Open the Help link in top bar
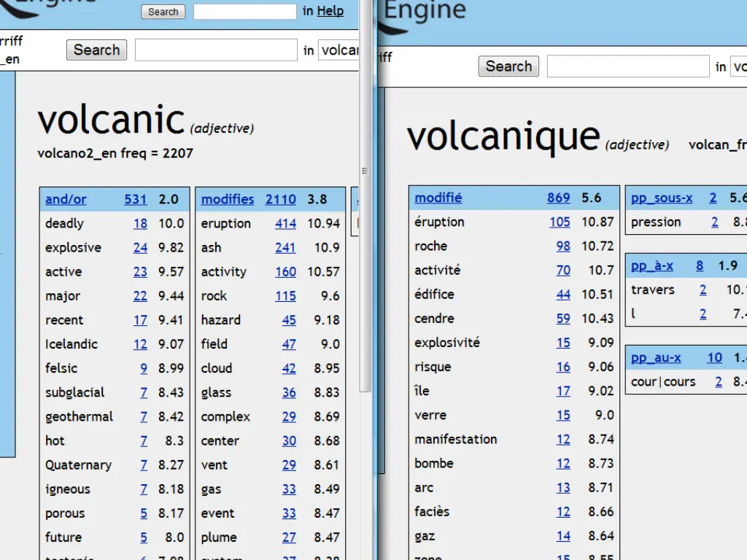747x560 pixels. (330, 11)
